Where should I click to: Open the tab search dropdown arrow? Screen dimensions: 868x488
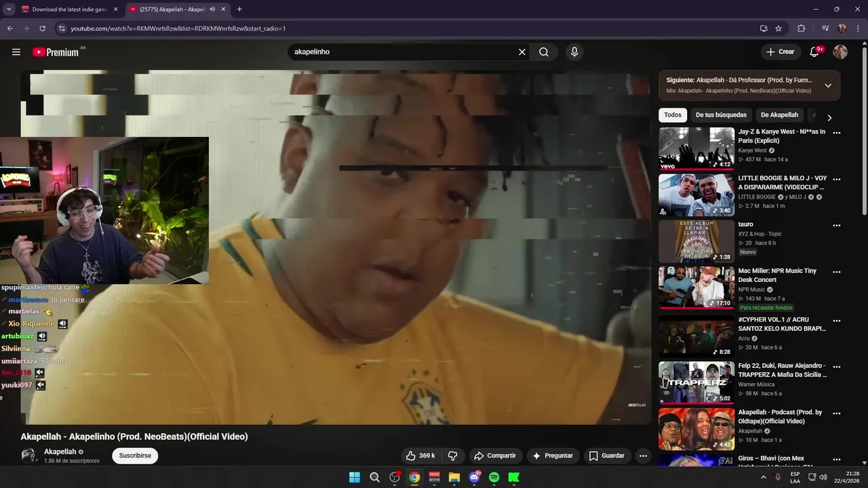pyautogui.click(x=9, y=9)
